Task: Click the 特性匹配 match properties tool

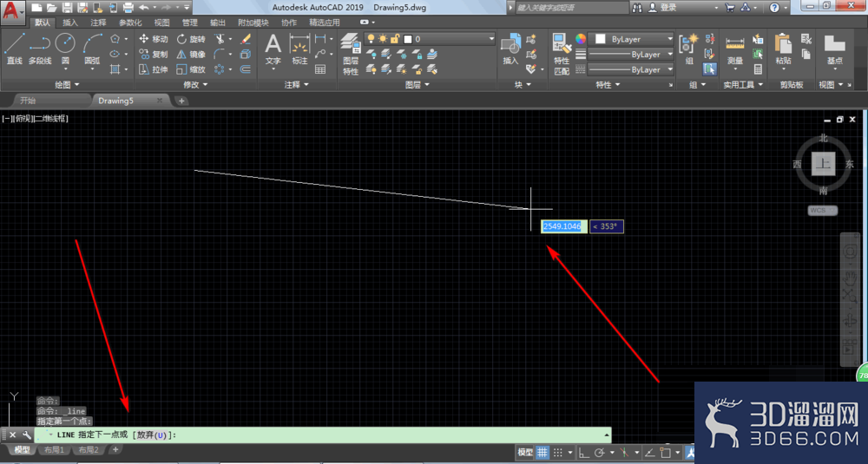Action: tap(562, 54)
